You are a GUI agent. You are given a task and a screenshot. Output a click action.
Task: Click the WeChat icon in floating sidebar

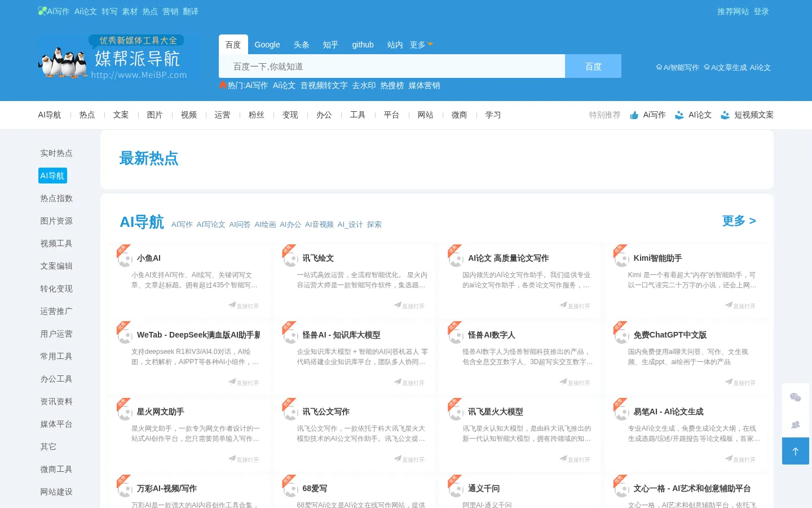[796, 397]
